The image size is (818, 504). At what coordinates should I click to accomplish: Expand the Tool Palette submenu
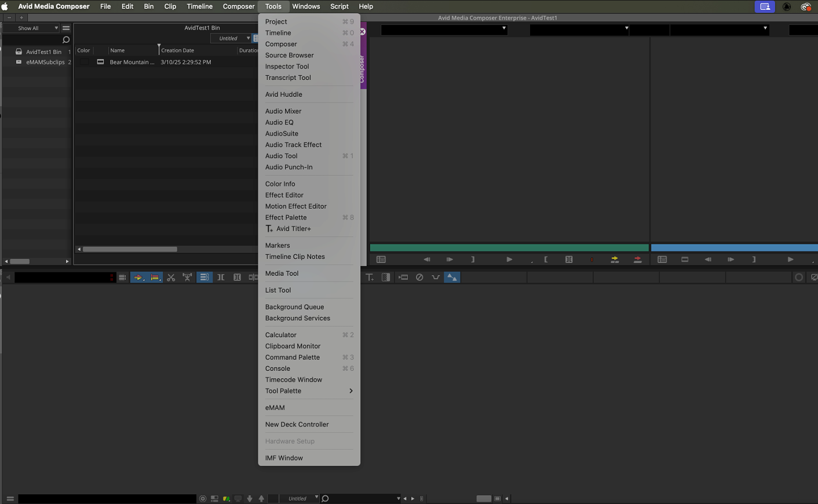point(309,391)
